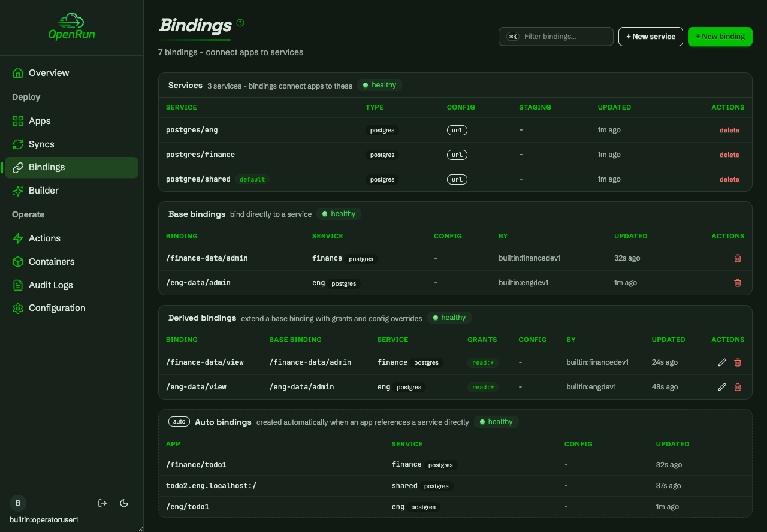Click the read:* grant for /finance-data/view

pos(483,362)
